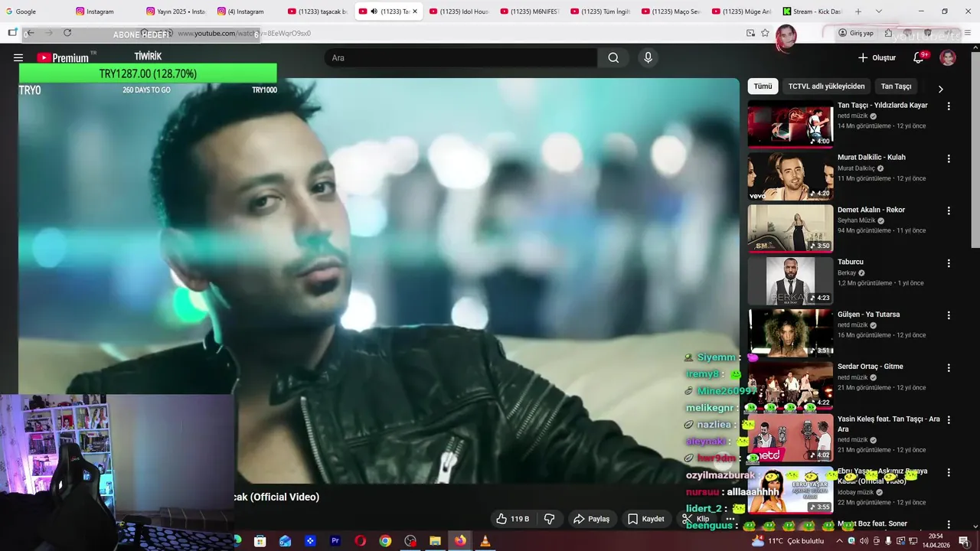
Task: Switch to the M6NIFEST YouTube tab
Action: 528,11
